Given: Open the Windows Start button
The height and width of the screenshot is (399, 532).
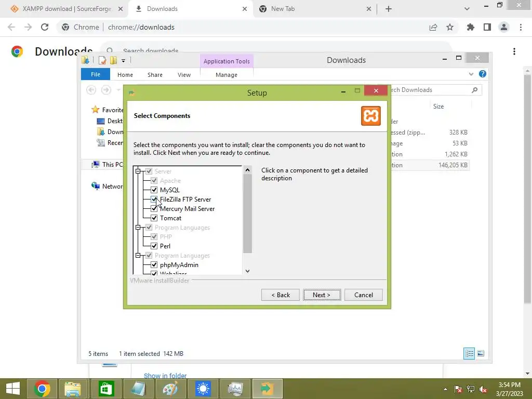Looking at the screenshot, I should click(13, 389).
